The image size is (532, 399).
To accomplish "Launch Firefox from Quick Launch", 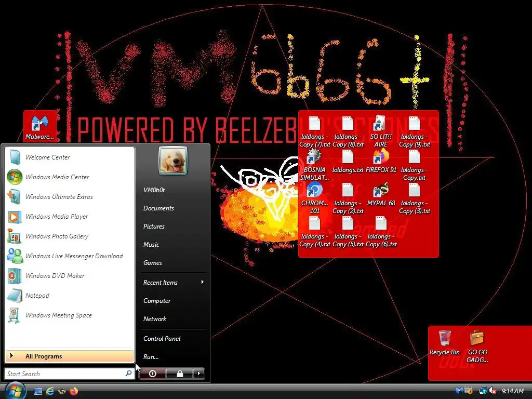I will (x=74, y=391).
